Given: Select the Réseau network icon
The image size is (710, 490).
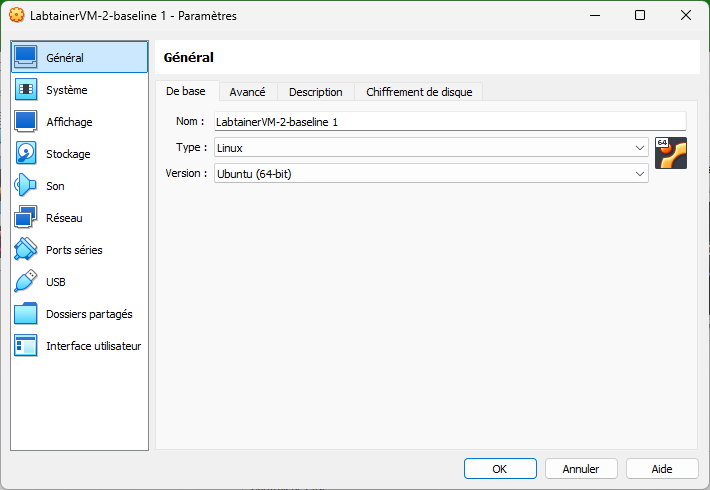Looking at the screenshot, I should tap(26, 218).
